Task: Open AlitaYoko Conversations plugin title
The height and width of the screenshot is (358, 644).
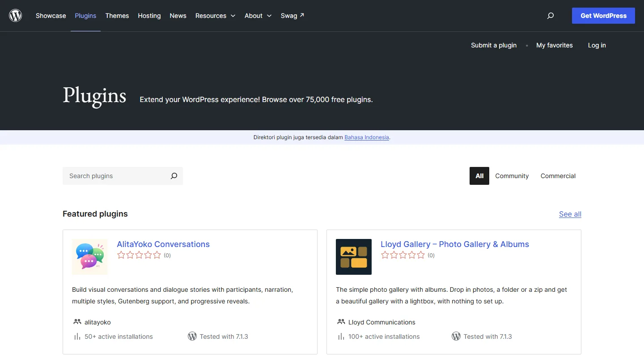Action: pos(163,244)
